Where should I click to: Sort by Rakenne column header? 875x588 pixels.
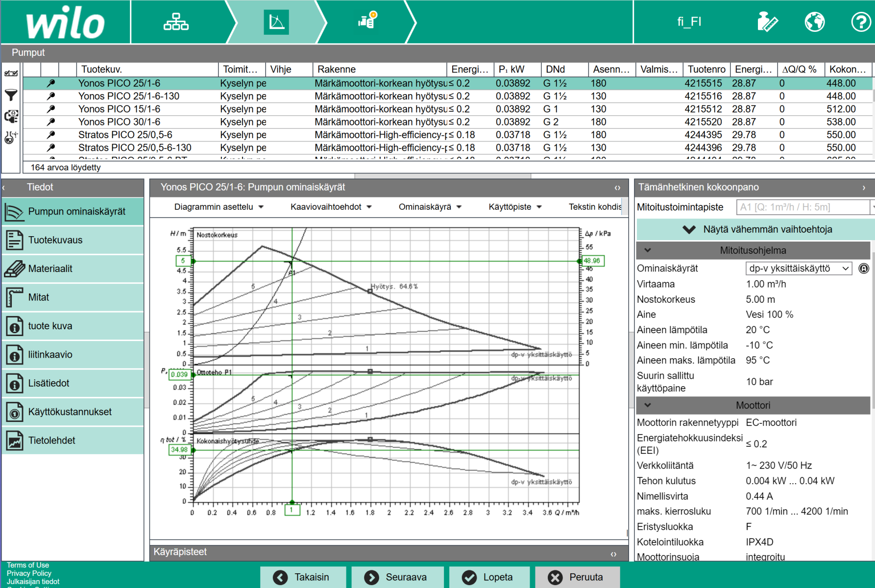pyautogui.click(x=379, y=70)
